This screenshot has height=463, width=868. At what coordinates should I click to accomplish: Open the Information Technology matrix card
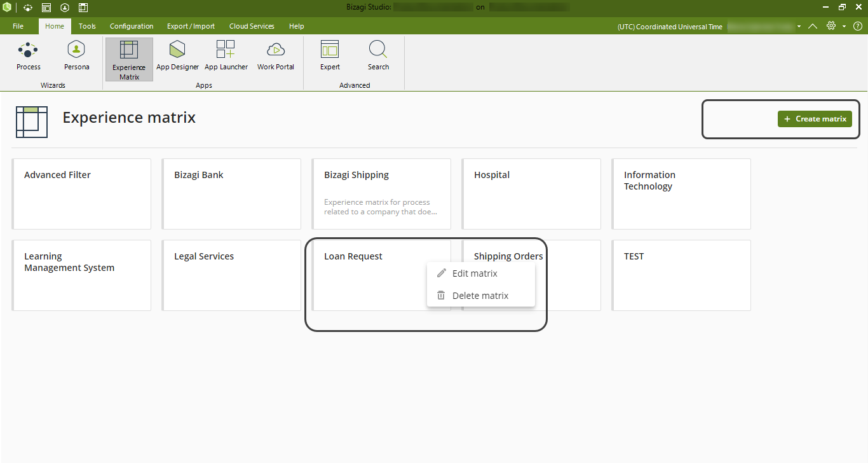(x=681, y=194)
